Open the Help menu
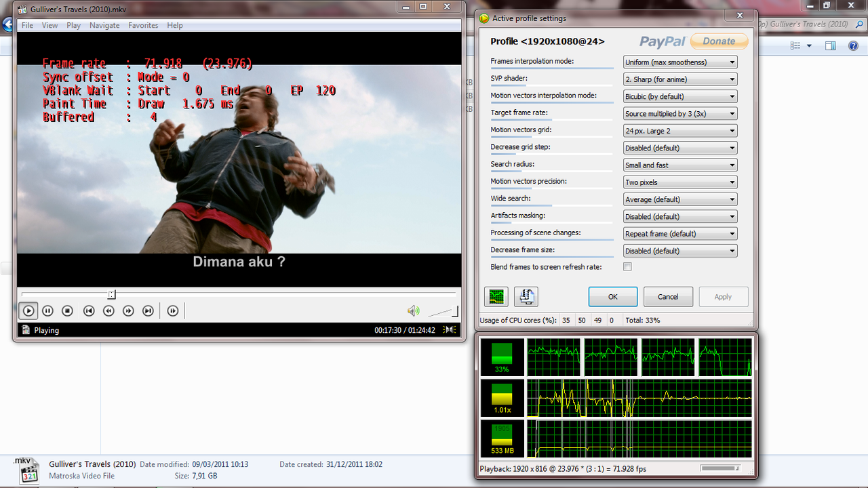Image resolution: width=868 pixels, height=488 pixels. pyautogui.click(x=175, y=25)
